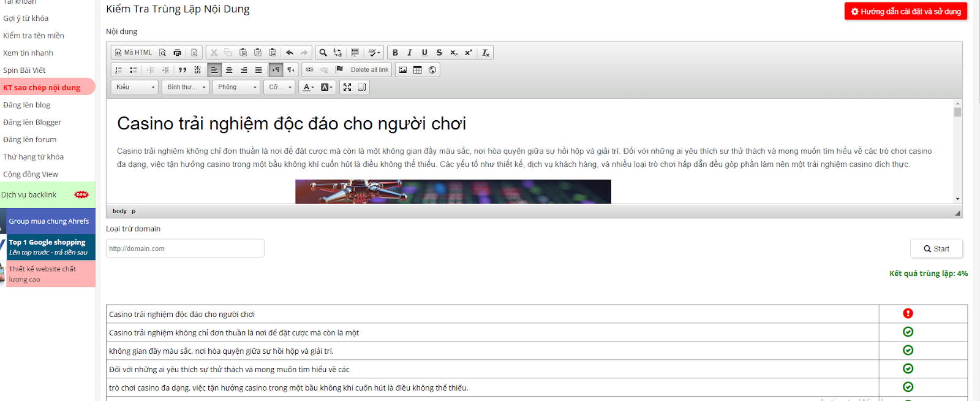Viewport: 980px width, 401px height.
Task: Click the Insert Table icon
Action: tap(418, 70)
